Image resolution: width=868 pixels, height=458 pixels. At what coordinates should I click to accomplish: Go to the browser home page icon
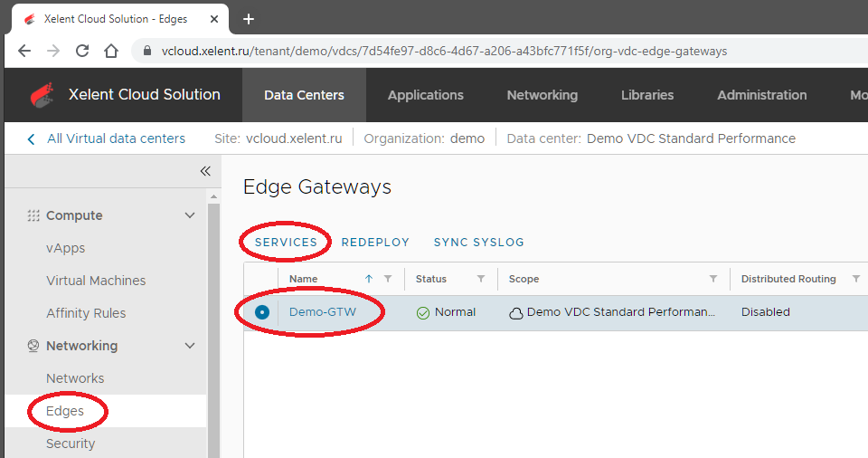click(111, 51)
